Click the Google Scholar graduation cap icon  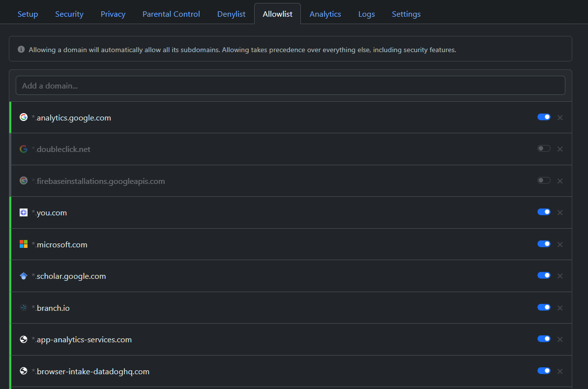(x=23, y=276)
